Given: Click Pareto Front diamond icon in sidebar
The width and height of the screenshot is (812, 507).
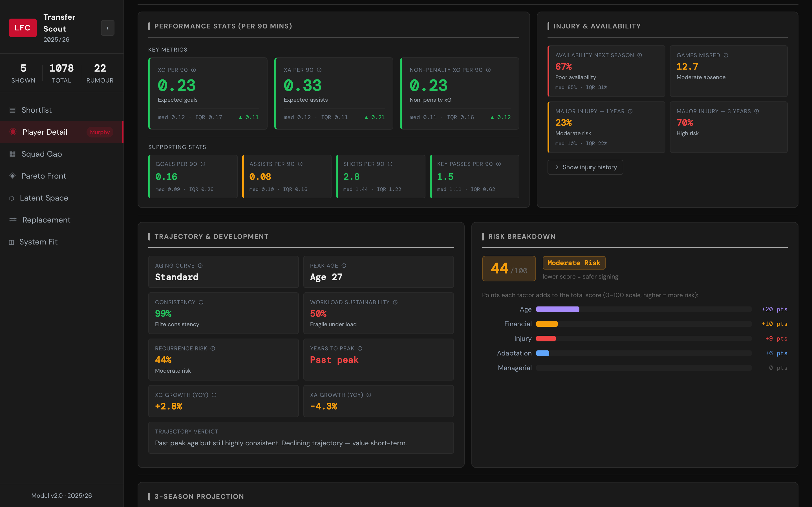Looking at the screenshot, I should click(12, 176).
